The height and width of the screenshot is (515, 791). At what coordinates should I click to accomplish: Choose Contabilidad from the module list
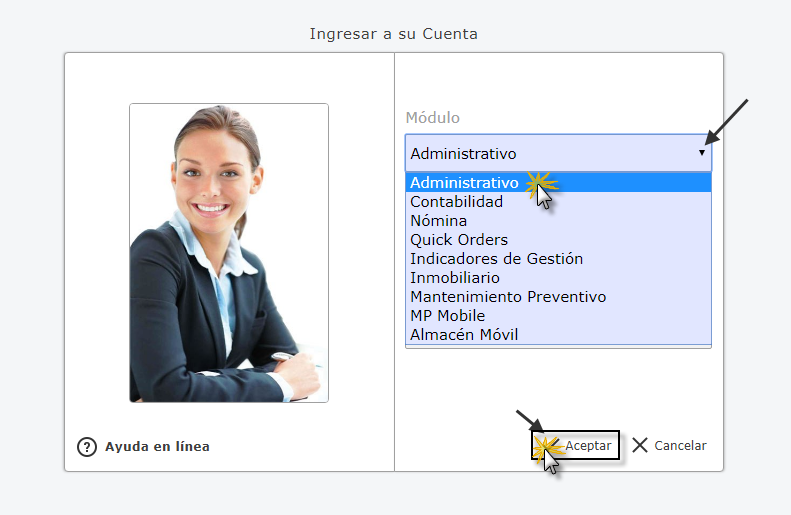(x=558, y=202)
